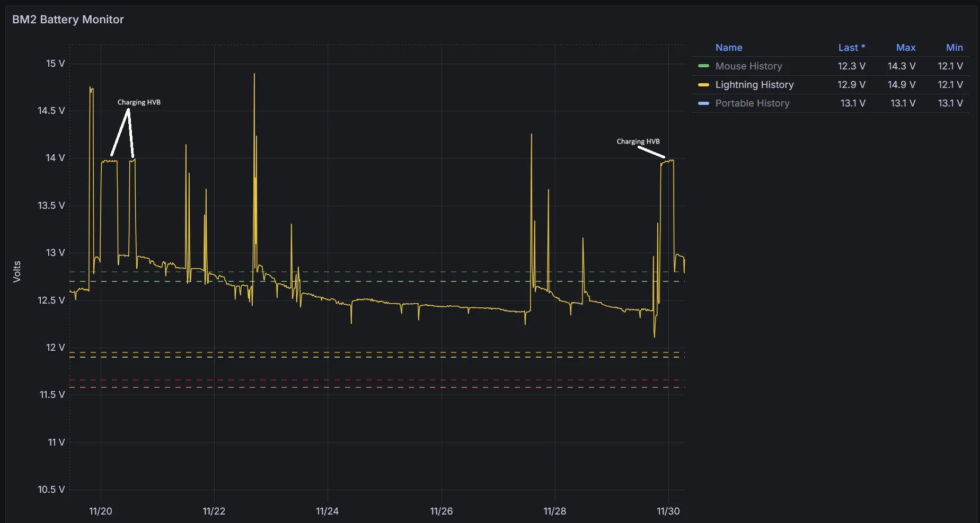Toggle visibility of the Portable History series

tap(752, 103)
